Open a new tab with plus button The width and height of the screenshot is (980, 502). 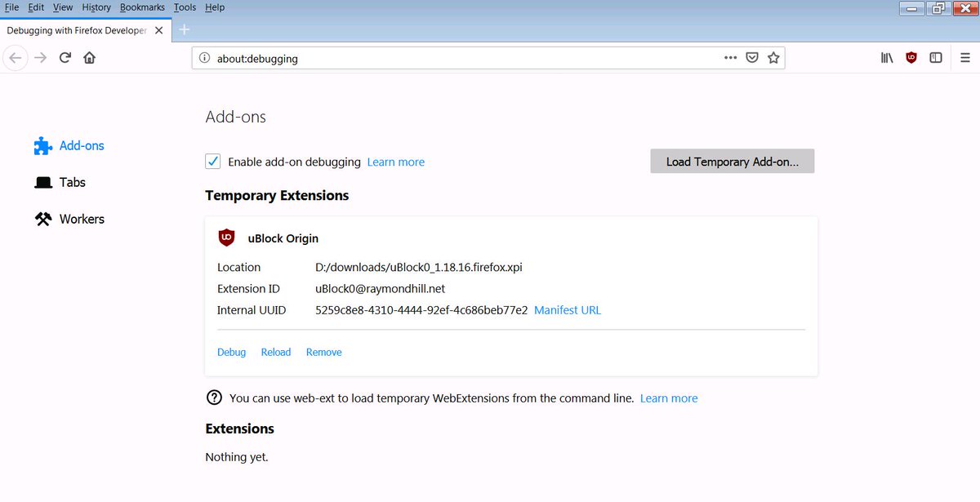pyautogui.click(x=185, y=29)
